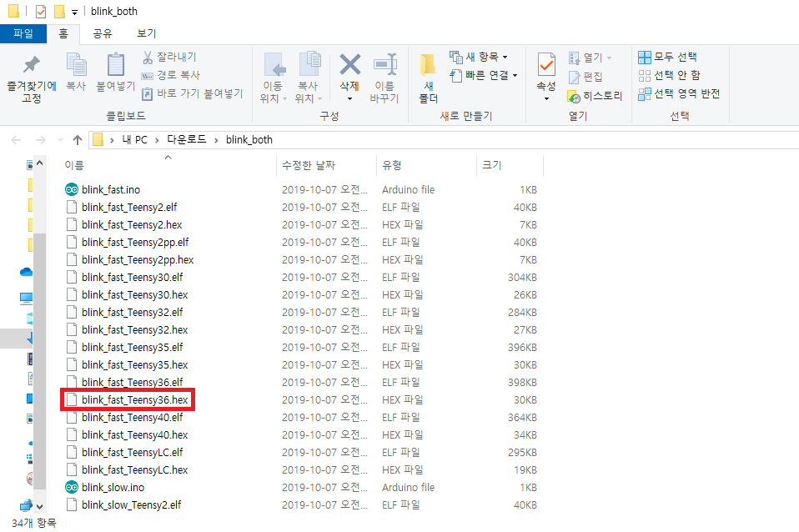This screenshot has width=799, height=532.
Task: Open the 새 항목 new item dropdown
Action: point(479,57)
